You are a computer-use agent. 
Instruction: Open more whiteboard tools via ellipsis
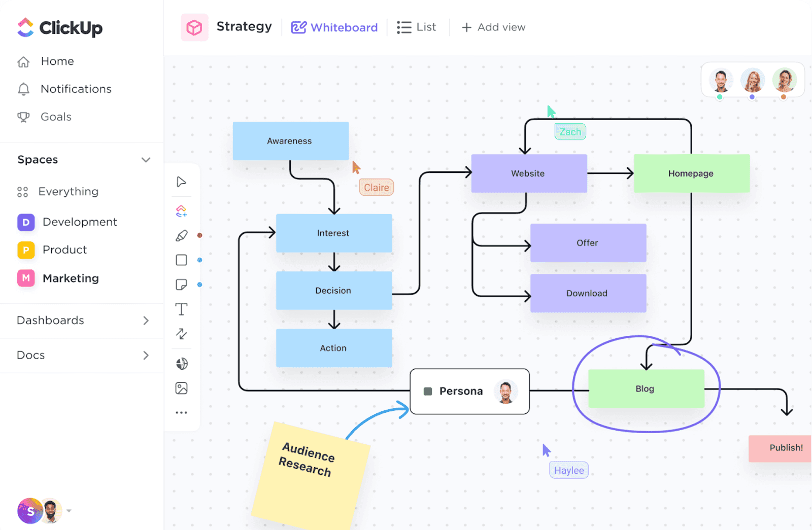[181, 412]
